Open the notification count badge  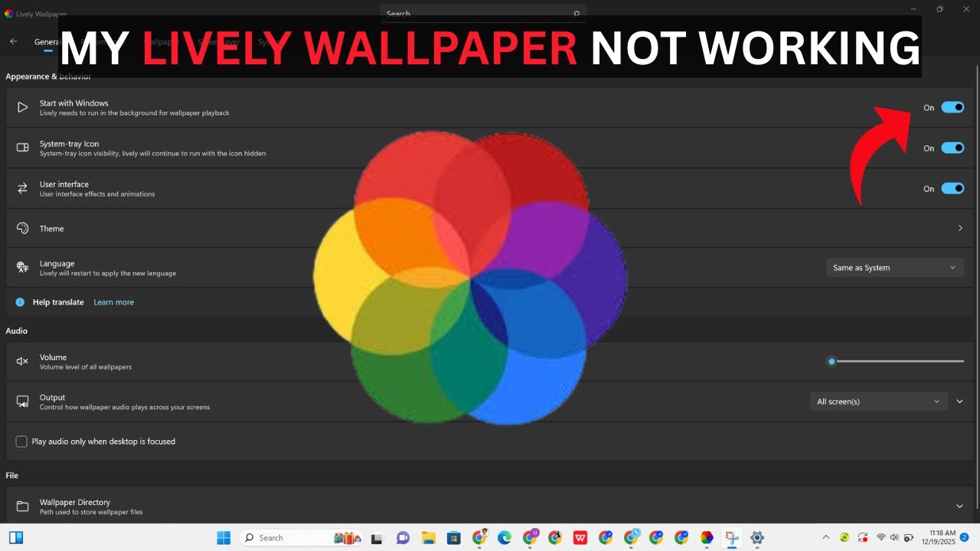[x=965, y=537]
